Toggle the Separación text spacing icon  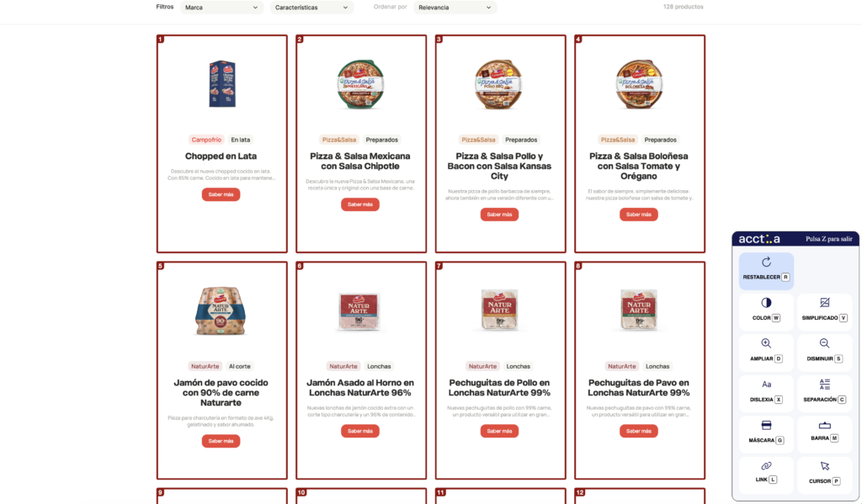click(x=824, y=385)
